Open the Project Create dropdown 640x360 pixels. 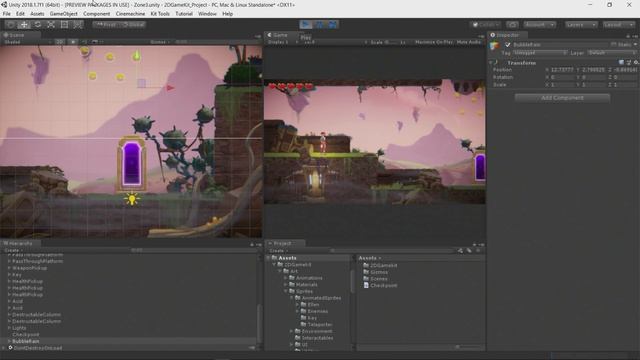pyautogui.click(x=278, y=251)
